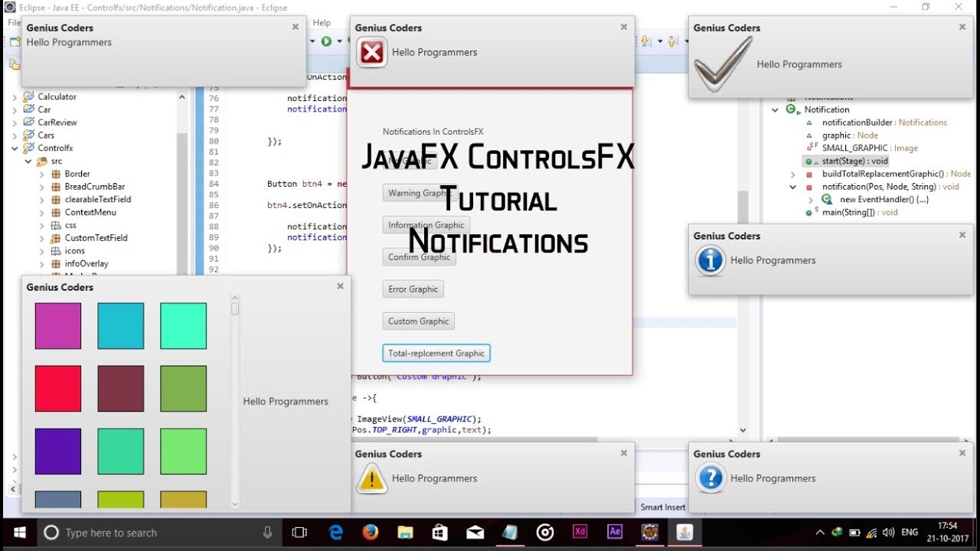Close the color grid Genius Coders notification

[x=340, y=286]
